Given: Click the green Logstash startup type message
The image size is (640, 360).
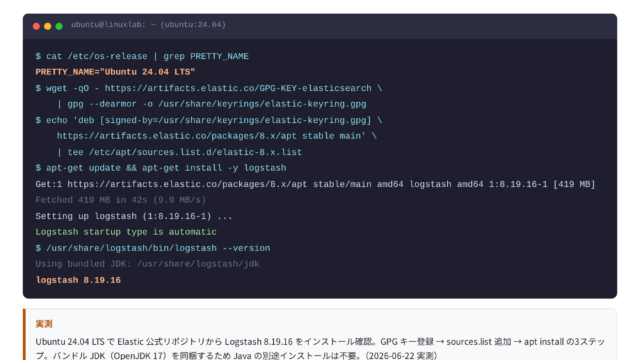Looking at the screenshot, I should point(126,232).
